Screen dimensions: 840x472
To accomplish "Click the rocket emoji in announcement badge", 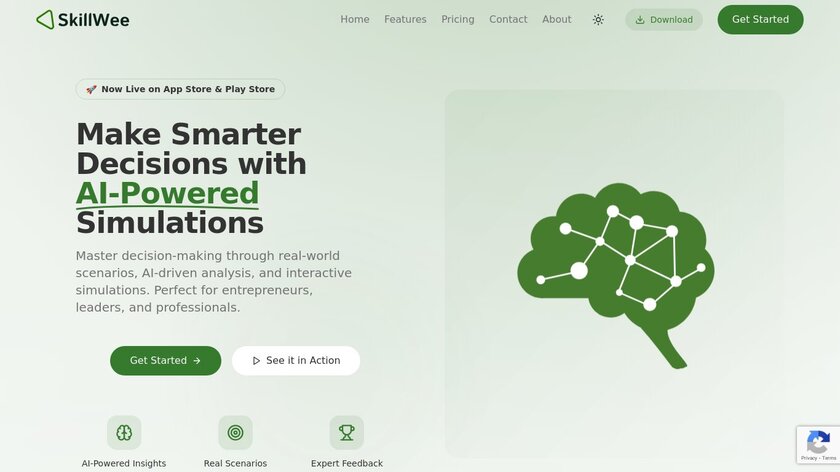I will point(91,89).
